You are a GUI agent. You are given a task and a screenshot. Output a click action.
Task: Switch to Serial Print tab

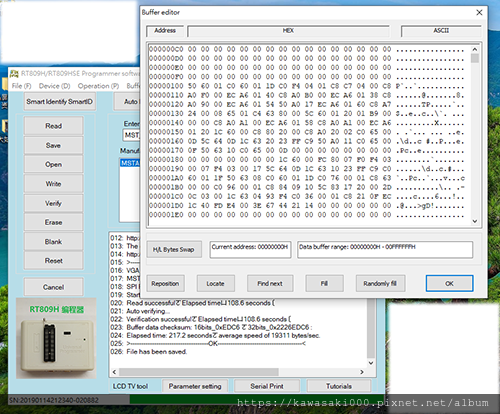point(267,386)
